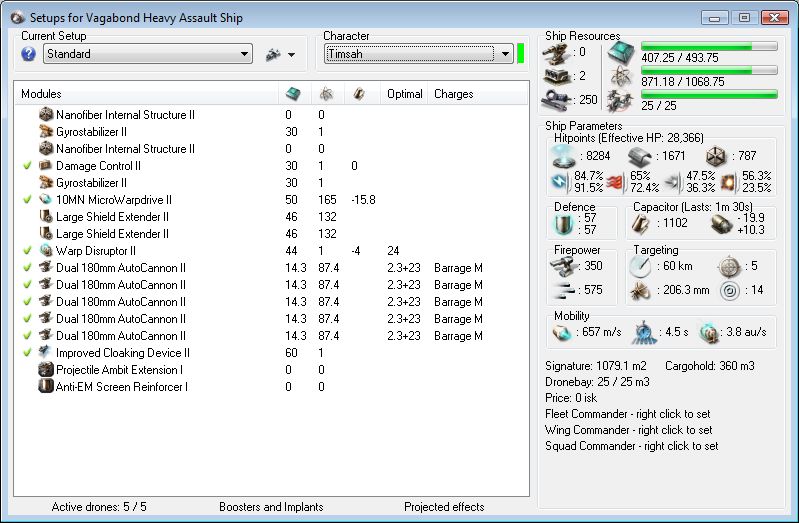Click the align time icon showing 4.5 s

click(644, 333)
